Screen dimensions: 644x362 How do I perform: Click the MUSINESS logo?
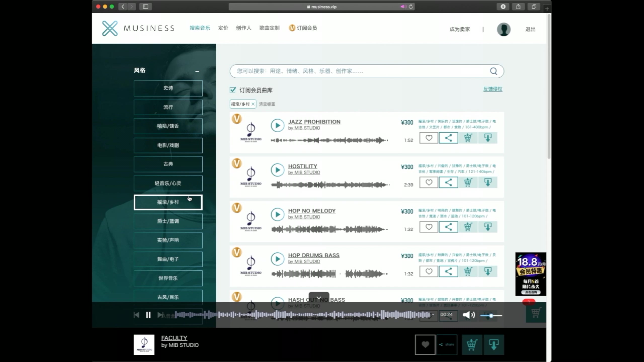point(138,28)
